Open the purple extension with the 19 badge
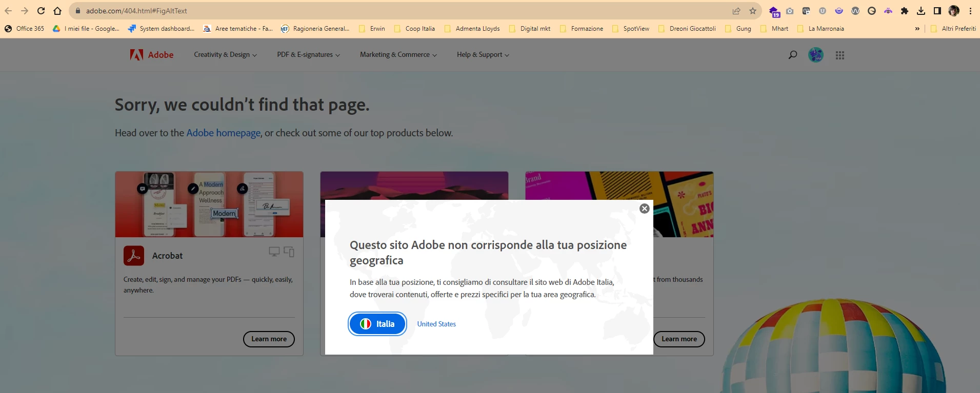980x393 pixels. [x=774, y=11]
